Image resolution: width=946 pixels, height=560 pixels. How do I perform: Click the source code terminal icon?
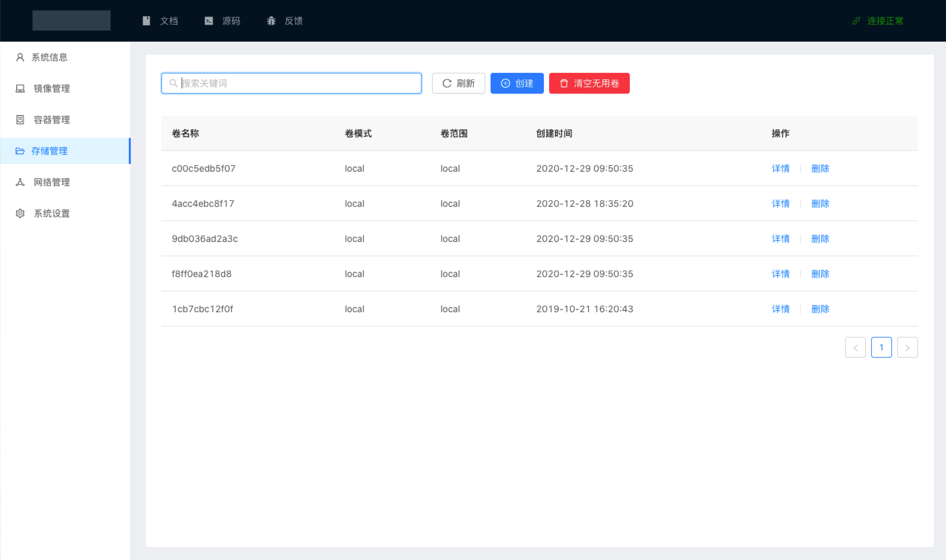(x=209, y=21)
